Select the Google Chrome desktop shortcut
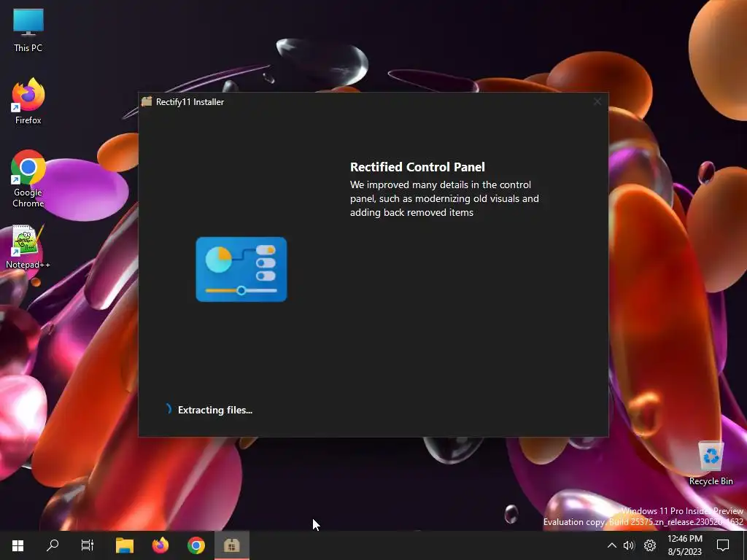Image resolution: width=747 pixels, height=560 pixels. tap(28, 179)
